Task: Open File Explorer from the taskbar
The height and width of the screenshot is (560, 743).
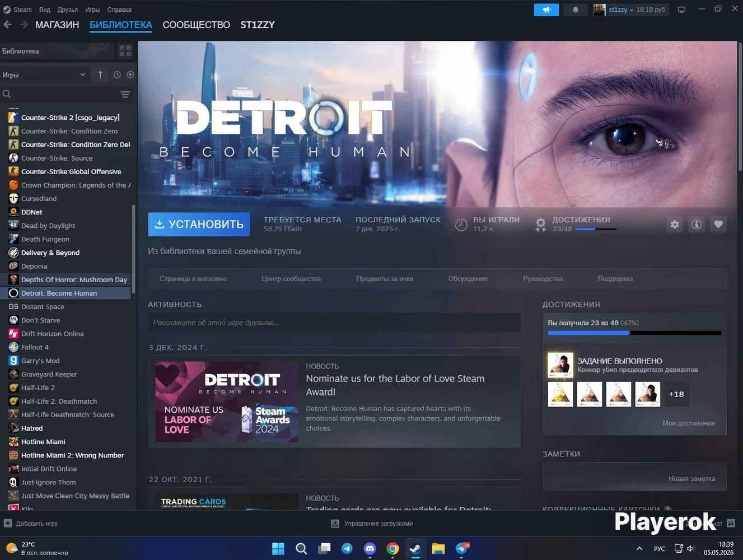Action: (438, 548)
